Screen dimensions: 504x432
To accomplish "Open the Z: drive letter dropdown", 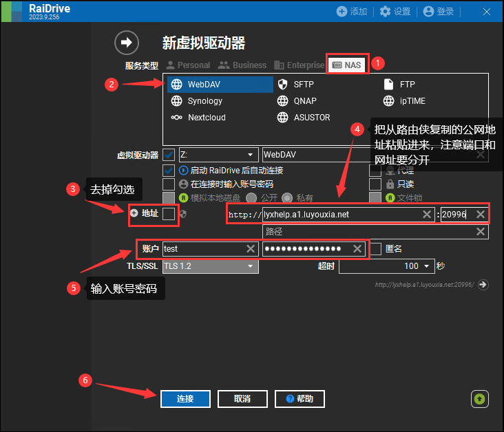I will 218,155.
